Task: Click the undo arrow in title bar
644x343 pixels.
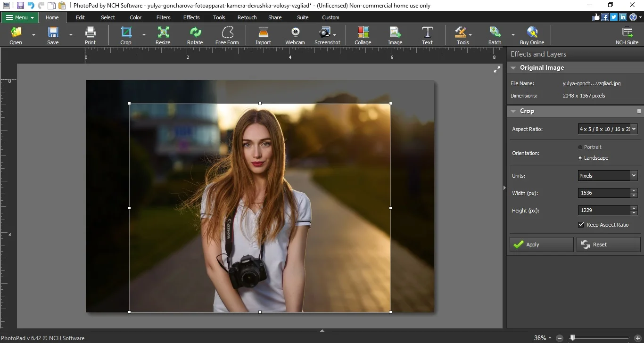Action: 31,6
